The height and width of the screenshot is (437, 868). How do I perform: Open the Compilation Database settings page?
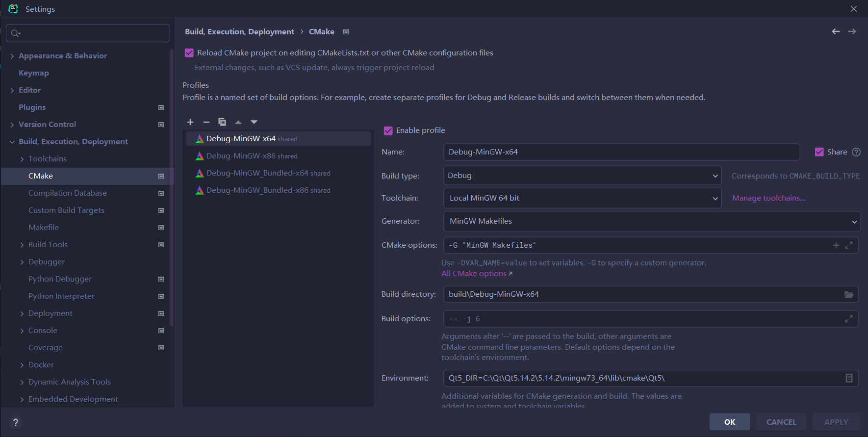[x=68, y=193]
